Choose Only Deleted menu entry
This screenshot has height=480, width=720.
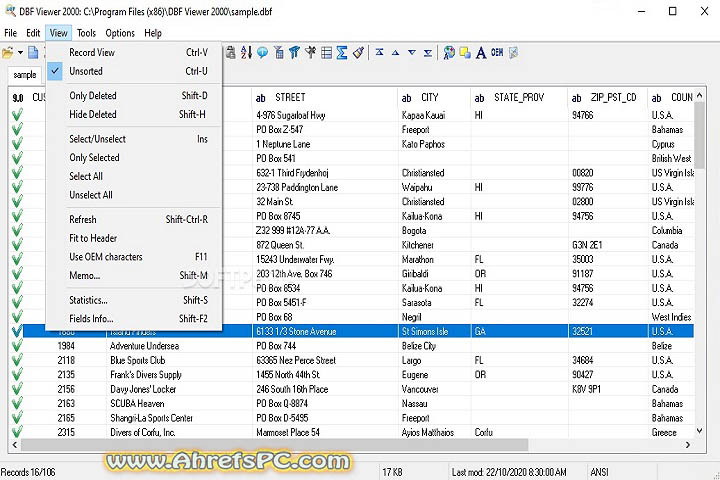135,96
